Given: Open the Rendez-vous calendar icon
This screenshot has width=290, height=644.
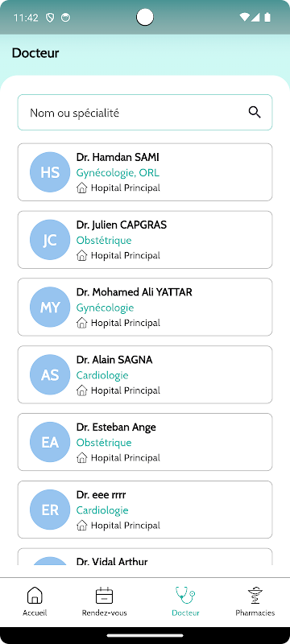Looking at the screenshot, I should tap(104, 596).
